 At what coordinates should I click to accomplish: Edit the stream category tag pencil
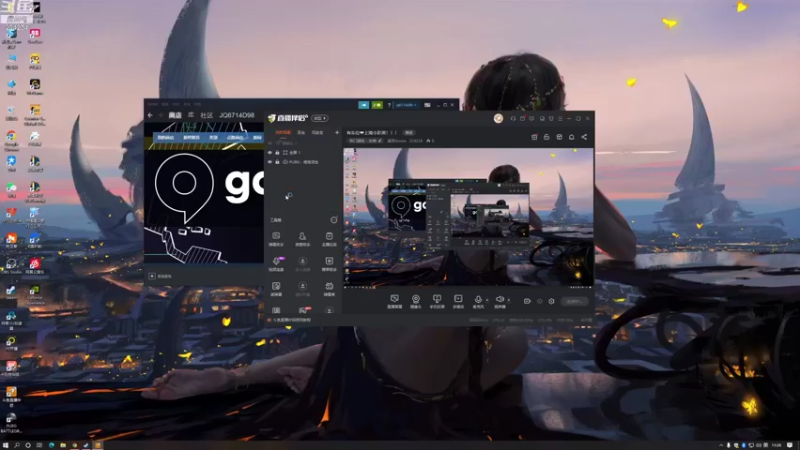coord(380,141)
